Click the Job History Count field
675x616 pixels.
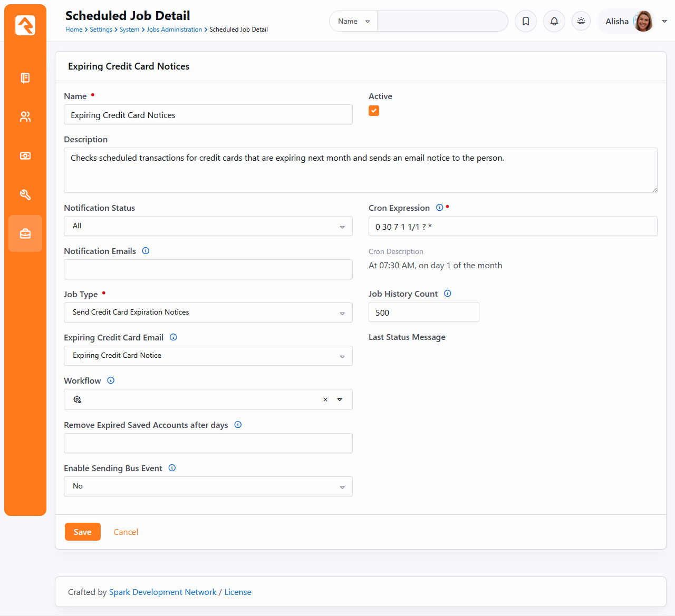[423, 312]
